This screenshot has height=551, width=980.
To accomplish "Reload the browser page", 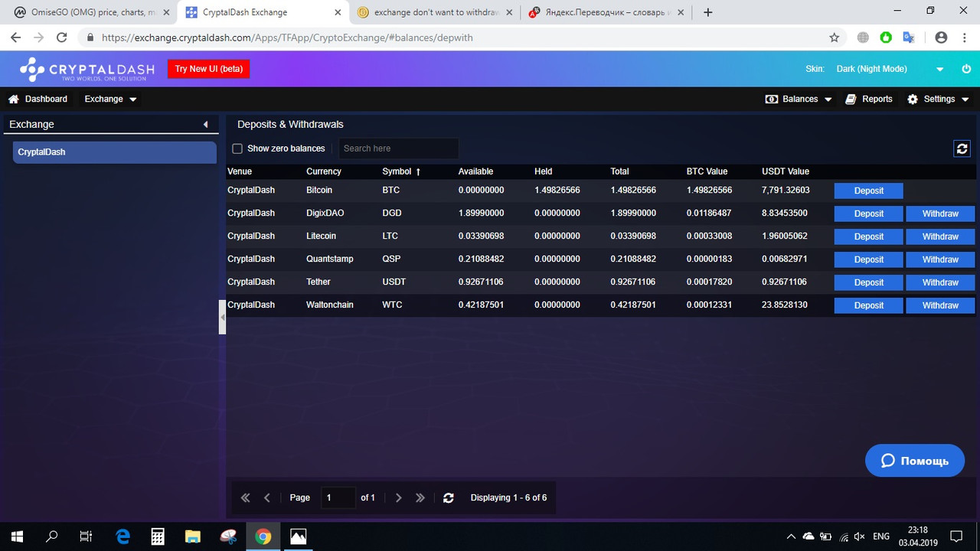I will 62,37.
